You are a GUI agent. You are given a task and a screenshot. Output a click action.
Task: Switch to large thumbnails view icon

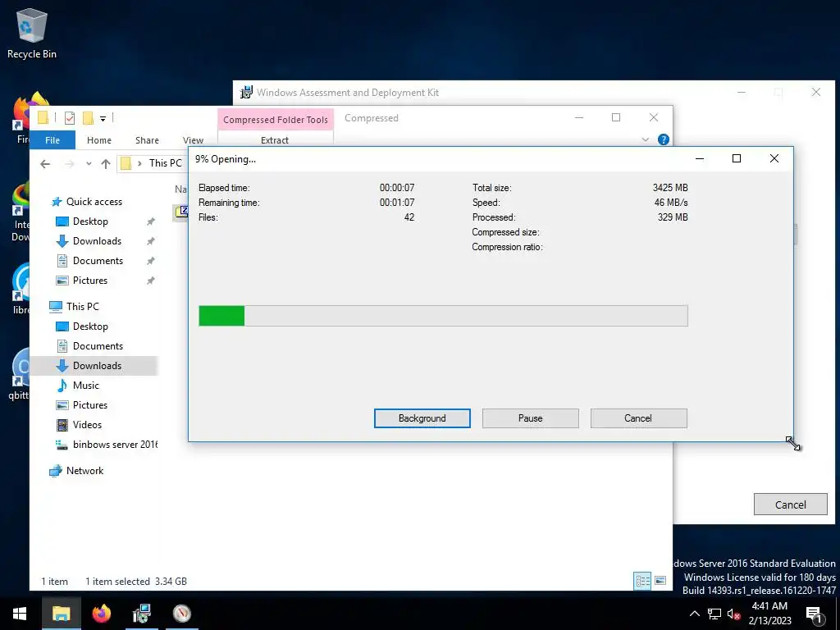click(x=660, y=581)
